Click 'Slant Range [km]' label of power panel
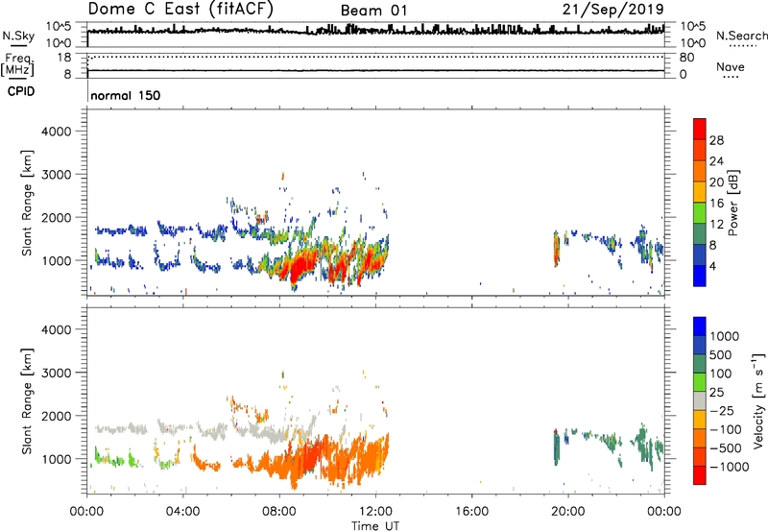Viewport: 768px width, 532px height. pyautogui.click(x=28, y=203)
